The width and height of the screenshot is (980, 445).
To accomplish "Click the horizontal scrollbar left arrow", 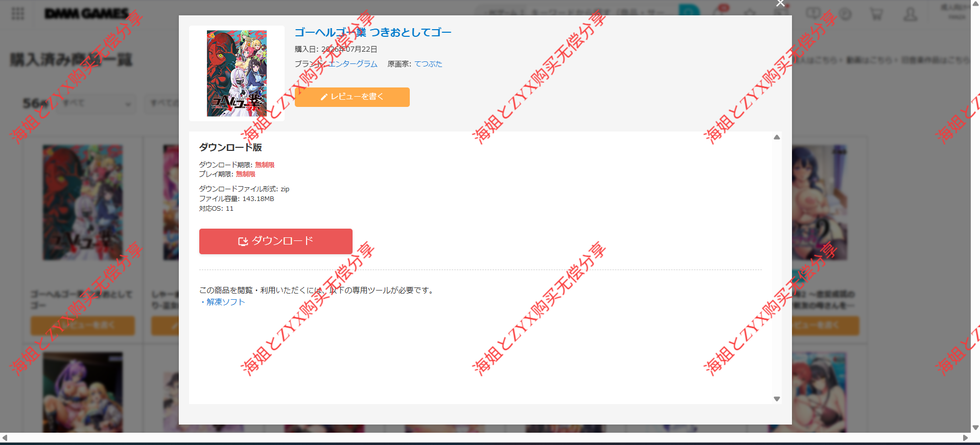I will [x=5, y=438].
